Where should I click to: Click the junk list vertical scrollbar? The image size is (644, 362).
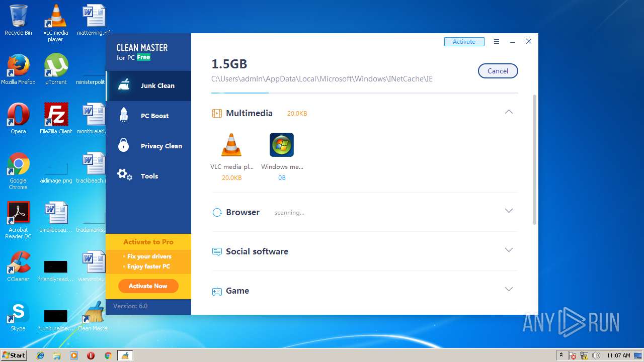[x=534, y=159]
